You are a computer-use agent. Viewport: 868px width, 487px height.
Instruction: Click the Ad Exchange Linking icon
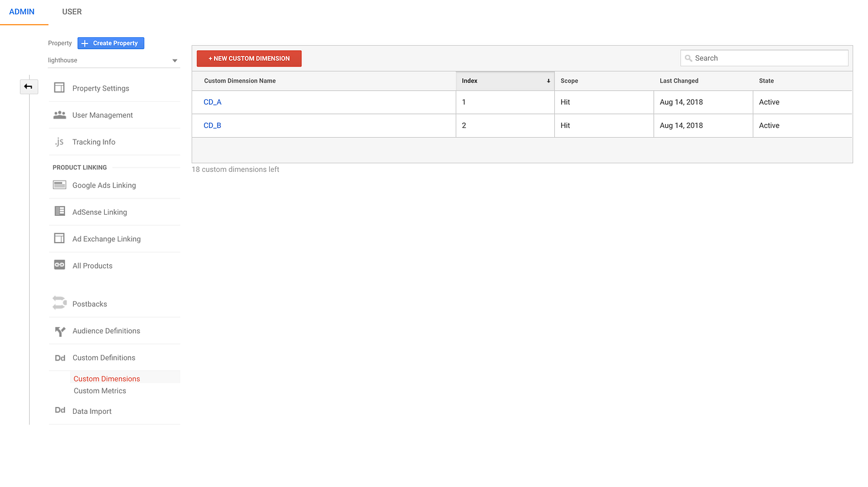coord(59,238)
